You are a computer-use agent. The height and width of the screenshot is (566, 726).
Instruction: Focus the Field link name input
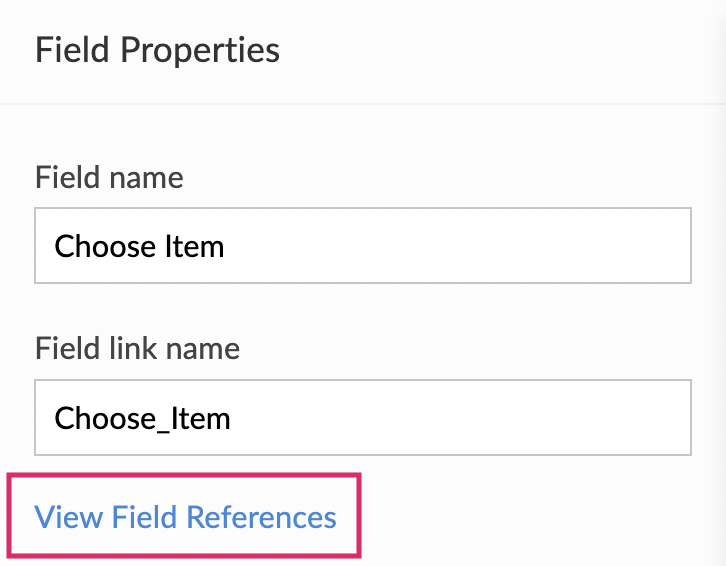tap(362, 417)
